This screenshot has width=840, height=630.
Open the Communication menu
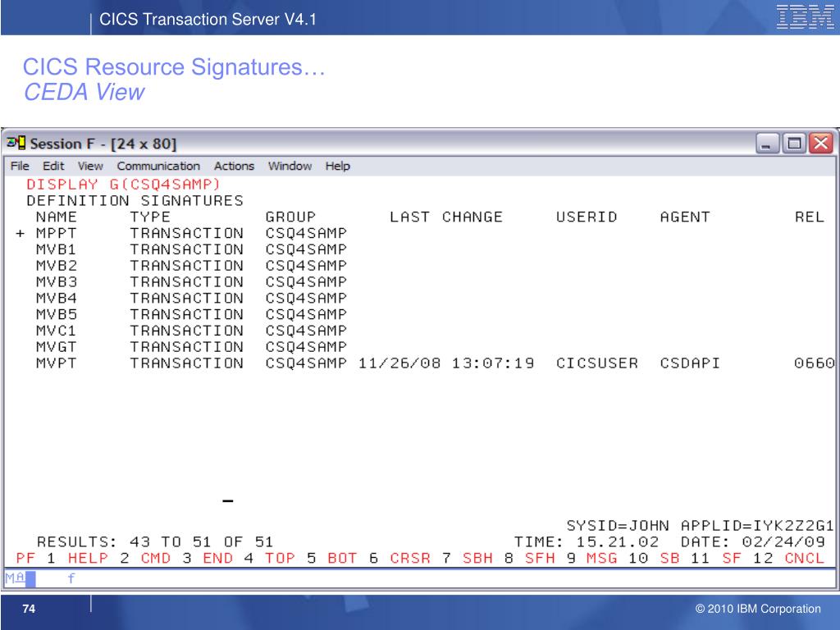[158, 166]
